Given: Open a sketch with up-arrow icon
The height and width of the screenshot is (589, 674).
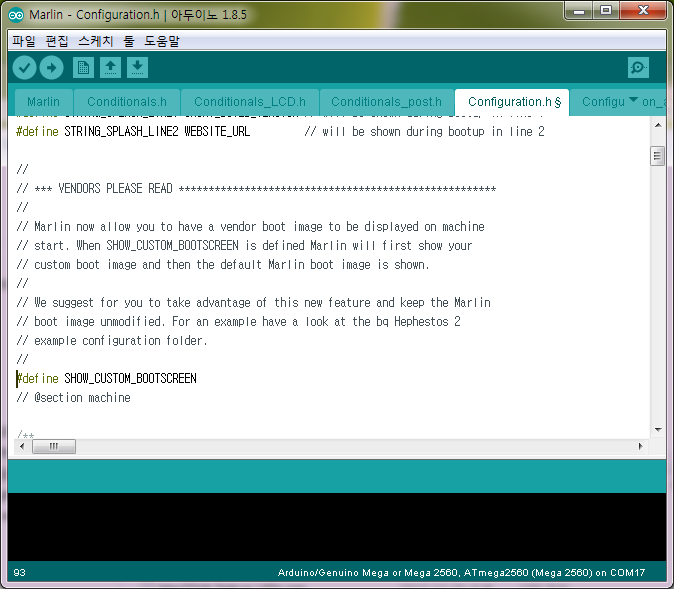Looking at the screenshot, I should tap(110, 68).
